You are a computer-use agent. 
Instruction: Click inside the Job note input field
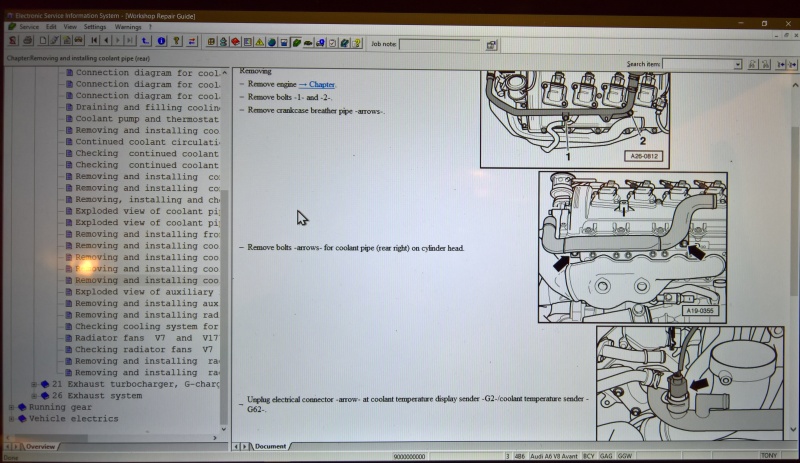[438, 44]
